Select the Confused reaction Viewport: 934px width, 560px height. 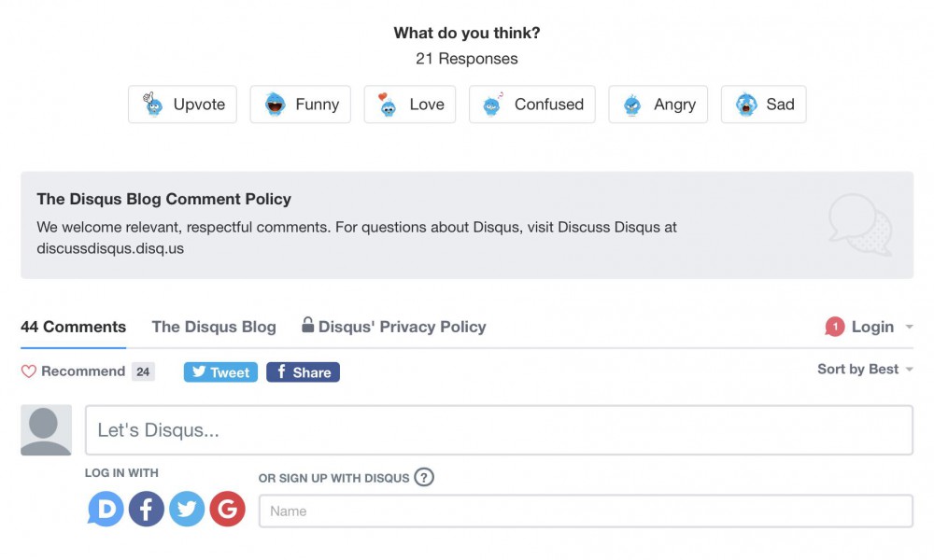(532, 105)
